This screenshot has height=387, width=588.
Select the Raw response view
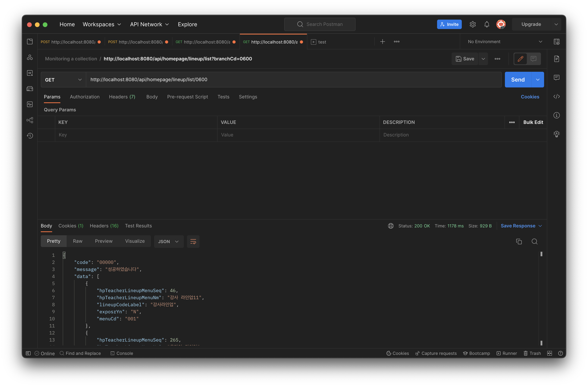click(x=78, y=241)
